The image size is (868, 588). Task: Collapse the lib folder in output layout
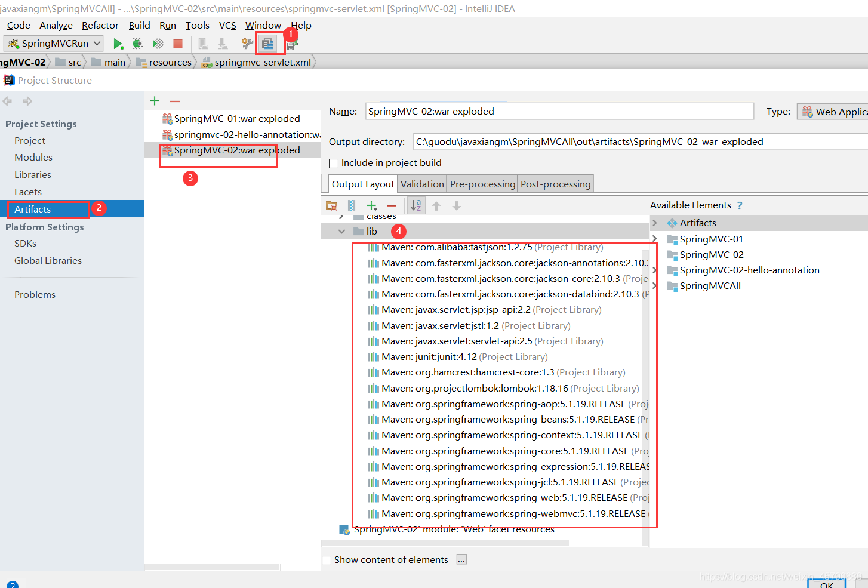click(x=341, y=232)
